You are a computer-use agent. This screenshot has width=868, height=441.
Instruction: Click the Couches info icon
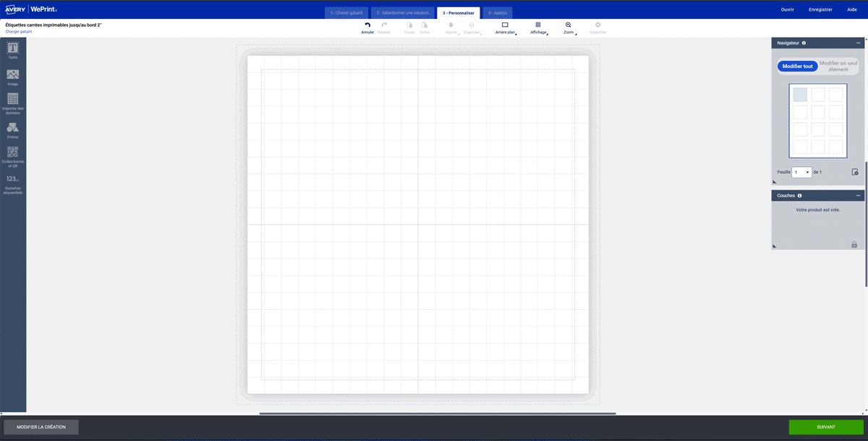799,196
